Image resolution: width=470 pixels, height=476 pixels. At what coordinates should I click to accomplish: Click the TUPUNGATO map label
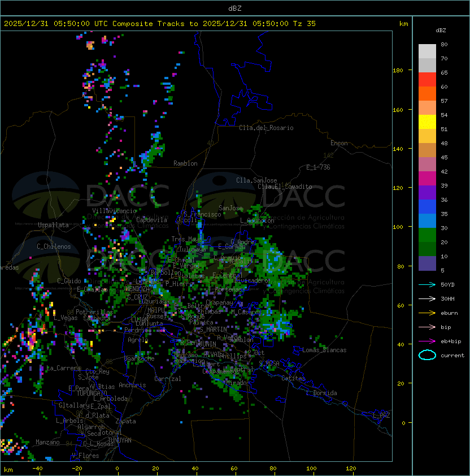click(92, 393)
